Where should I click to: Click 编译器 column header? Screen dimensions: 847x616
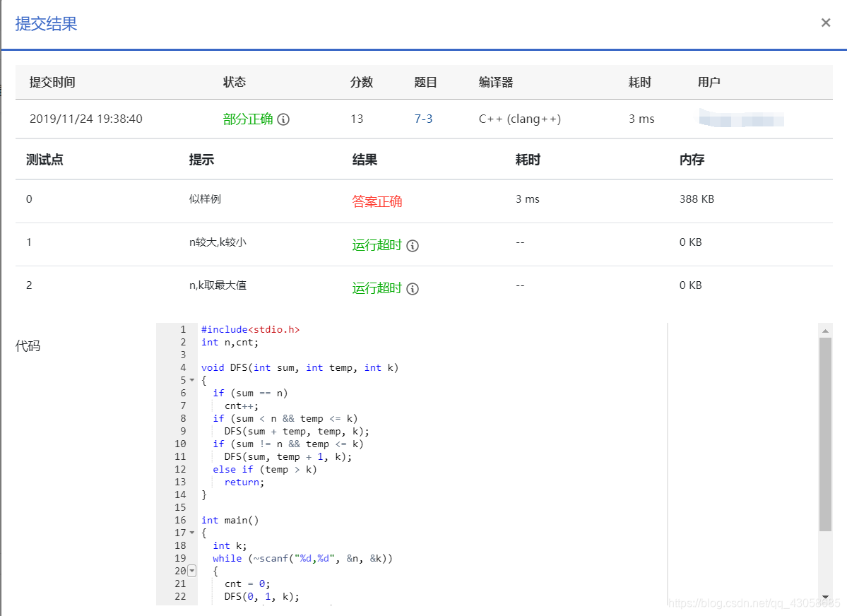[x=496, y=82]
